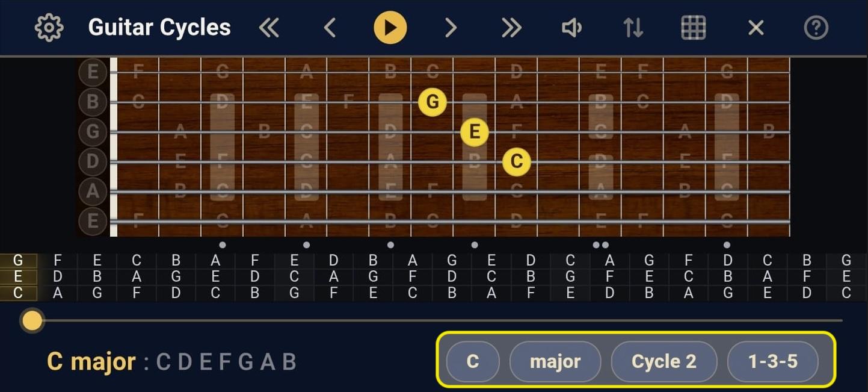The image size is (868, 392).
Task: Tap the yellow C note on D string
Action: pos(516,161)
